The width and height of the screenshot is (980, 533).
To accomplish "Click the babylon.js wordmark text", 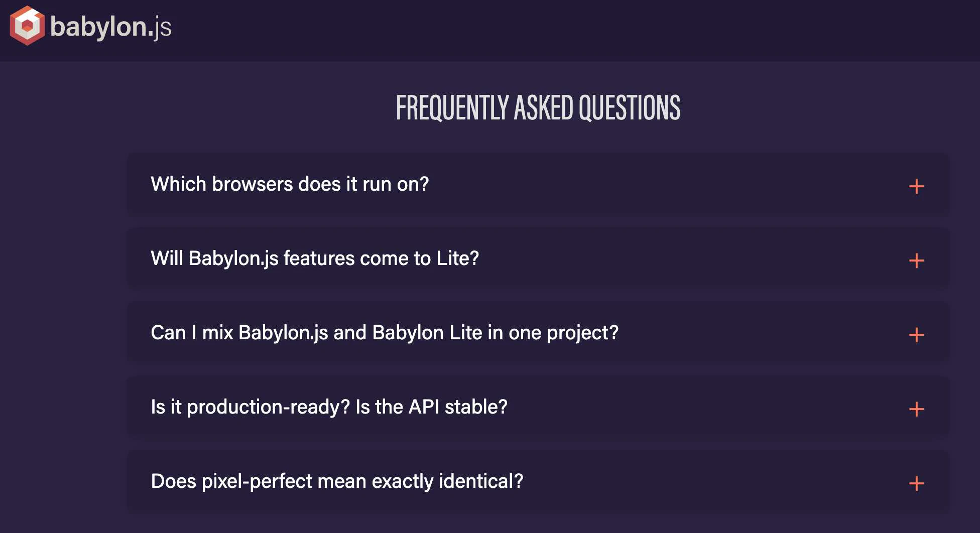I will (110, 27).
